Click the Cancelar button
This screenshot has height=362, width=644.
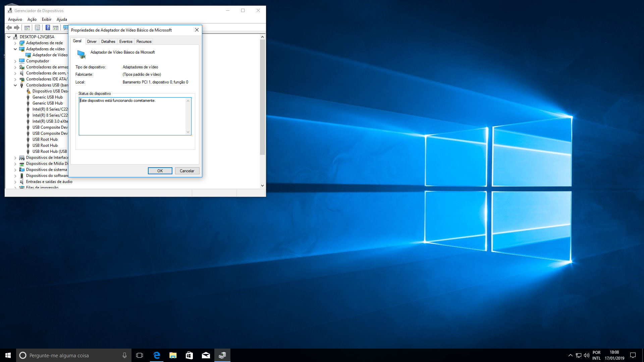(187, 171)
